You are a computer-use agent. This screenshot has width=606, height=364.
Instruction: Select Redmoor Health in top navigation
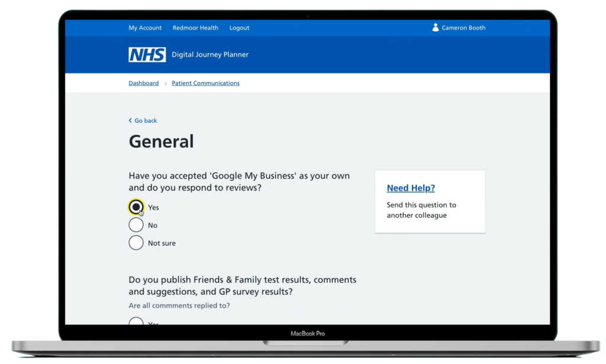pos(195,28)
